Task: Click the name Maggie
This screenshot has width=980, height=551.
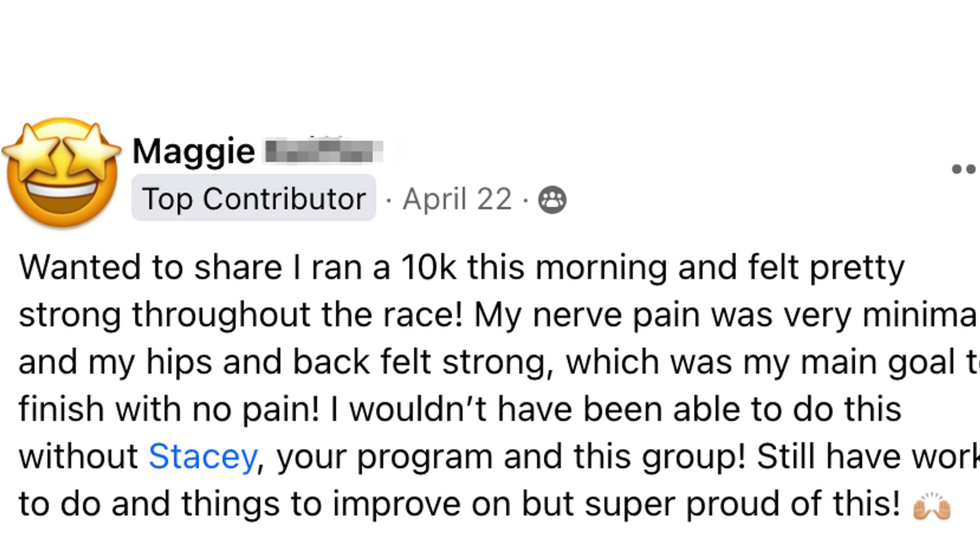Action: pyautogui.click(x=193, y=152)
